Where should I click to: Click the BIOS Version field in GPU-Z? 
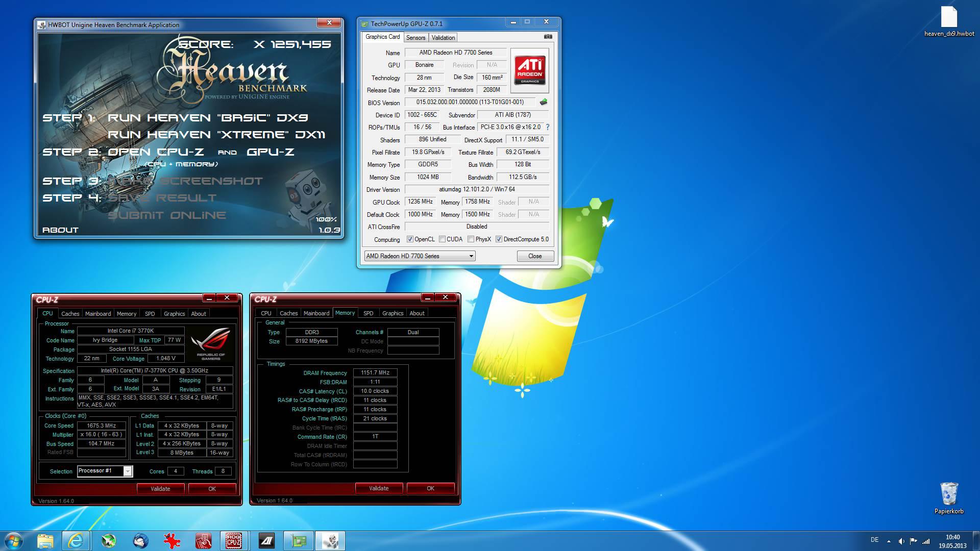pos(470,102)
